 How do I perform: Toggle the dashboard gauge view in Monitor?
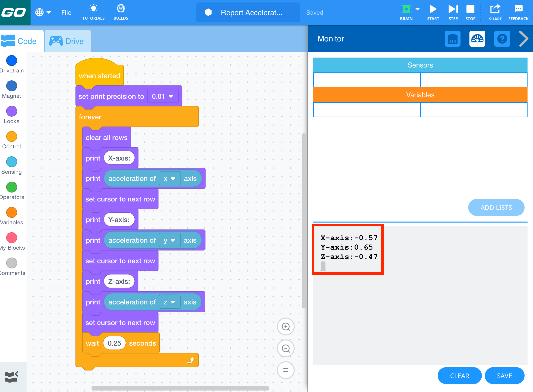click(477, 39)
